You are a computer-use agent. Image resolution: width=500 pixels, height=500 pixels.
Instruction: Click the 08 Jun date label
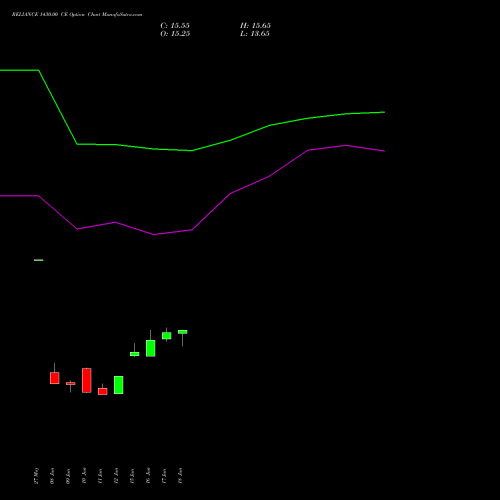(x=52, y=476)
